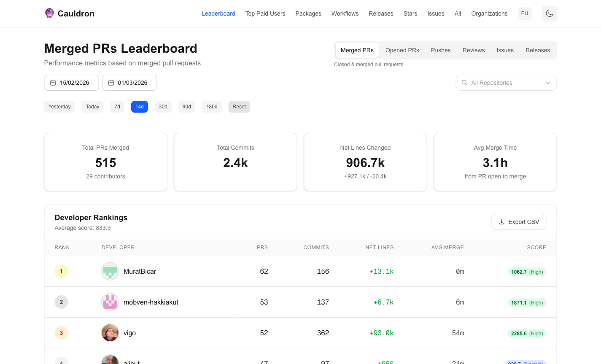Open the Top Paid Users page

(265, 13)
